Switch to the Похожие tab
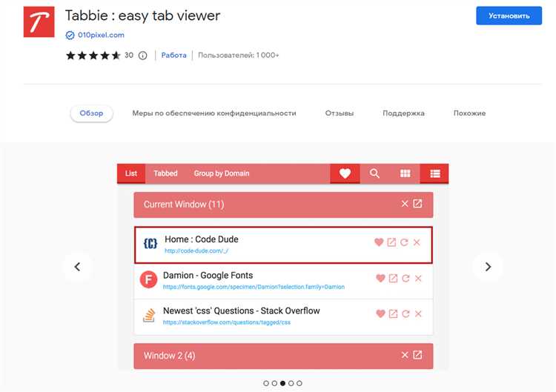This screenshot has height=392, width=556. (x=469, y=113)
